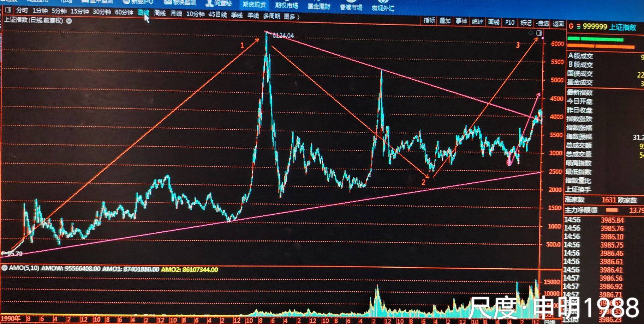
Task: Click the right panel toggle icon above chart
Action: click(x=539, y=33)
